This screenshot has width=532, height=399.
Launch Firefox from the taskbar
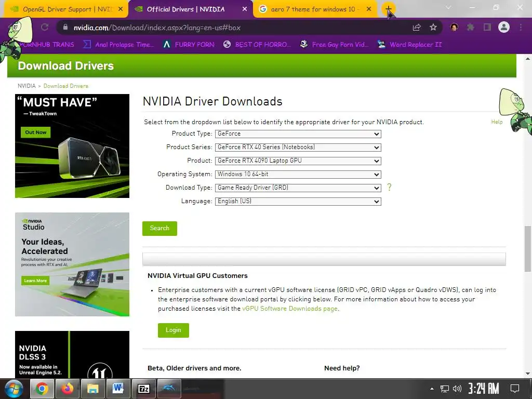pos(68,389)
